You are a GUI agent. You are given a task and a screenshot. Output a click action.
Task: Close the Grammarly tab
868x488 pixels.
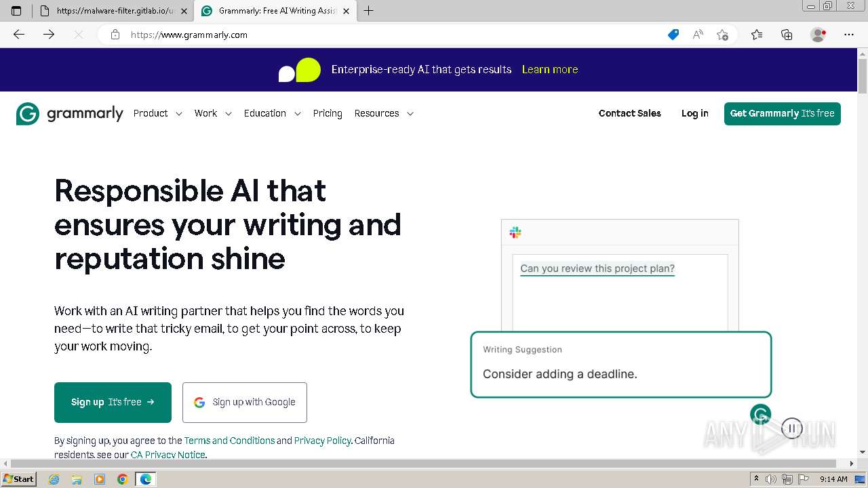click(347, 11)
